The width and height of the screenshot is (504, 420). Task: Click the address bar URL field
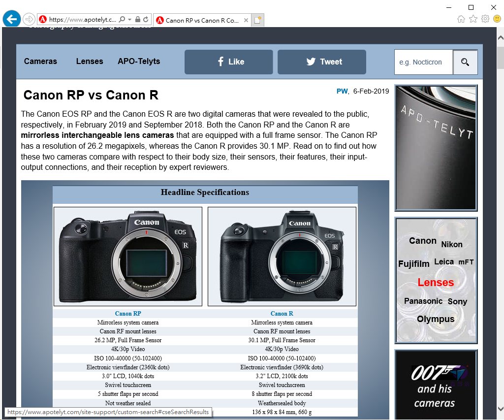tap(83, 20)
